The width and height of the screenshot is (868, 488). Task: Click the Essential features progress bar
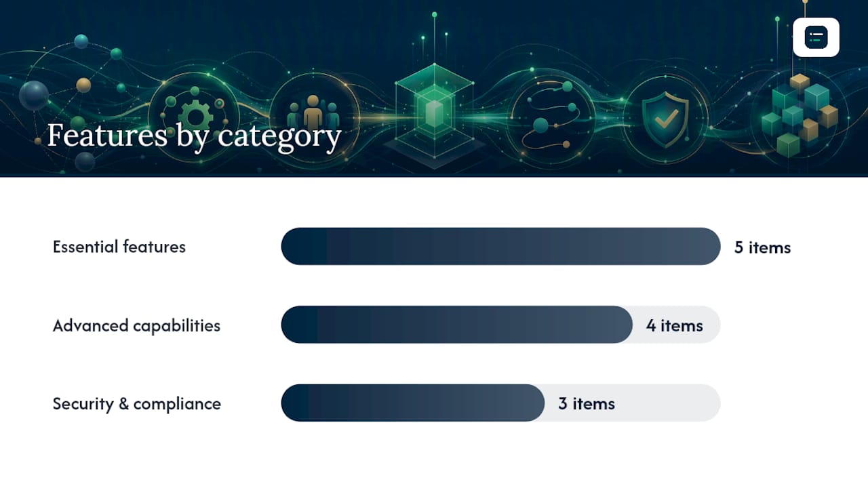[500, 247]
